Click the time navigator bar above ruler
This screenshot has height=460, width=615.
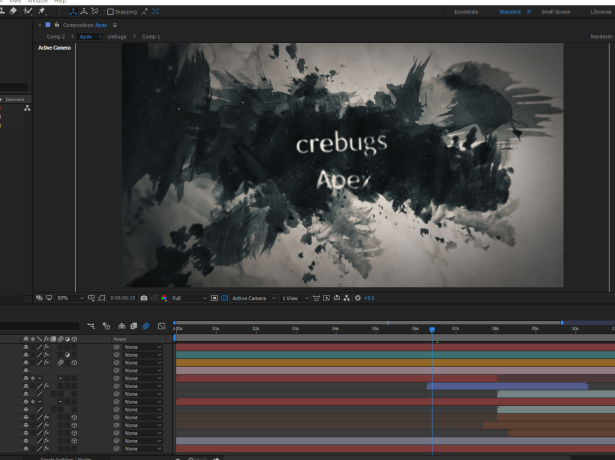pyautogui.click(x=368, y=323)
